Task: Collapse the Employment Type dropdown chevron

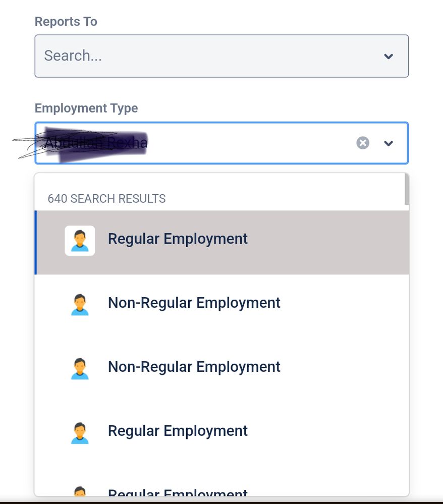Action: [x=389, y=143]
